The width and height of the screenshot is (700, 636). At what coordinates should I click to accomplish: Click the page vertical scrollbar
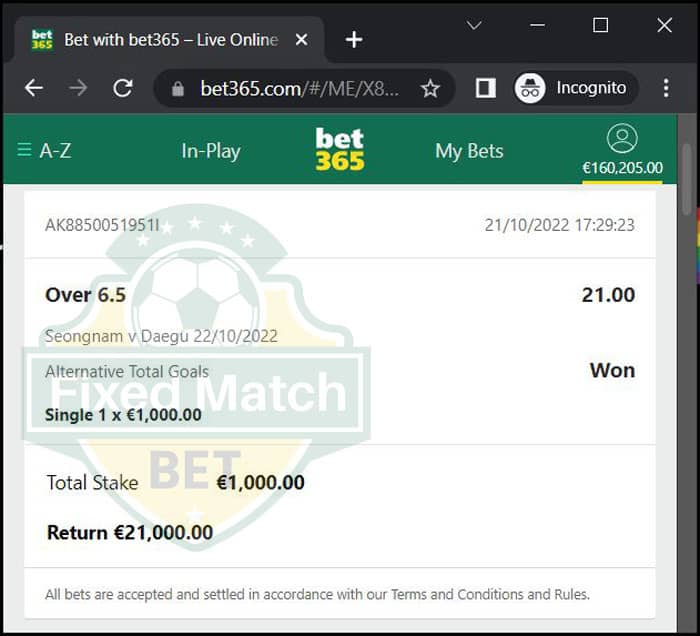coord(688,179)
